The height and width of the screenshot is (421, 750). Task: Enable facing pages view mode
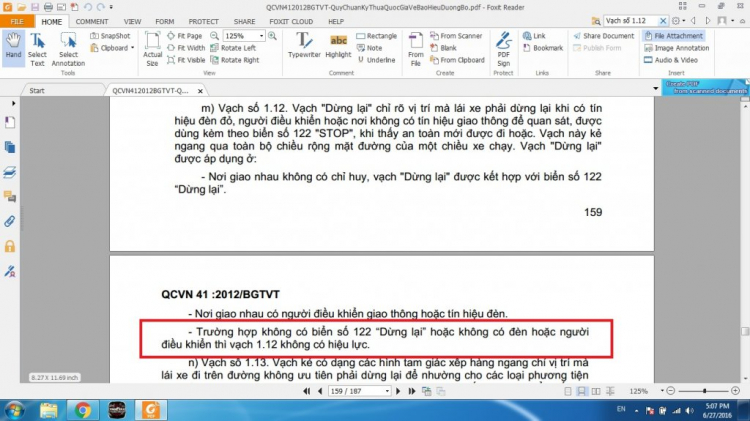click(x=596, y=391)
